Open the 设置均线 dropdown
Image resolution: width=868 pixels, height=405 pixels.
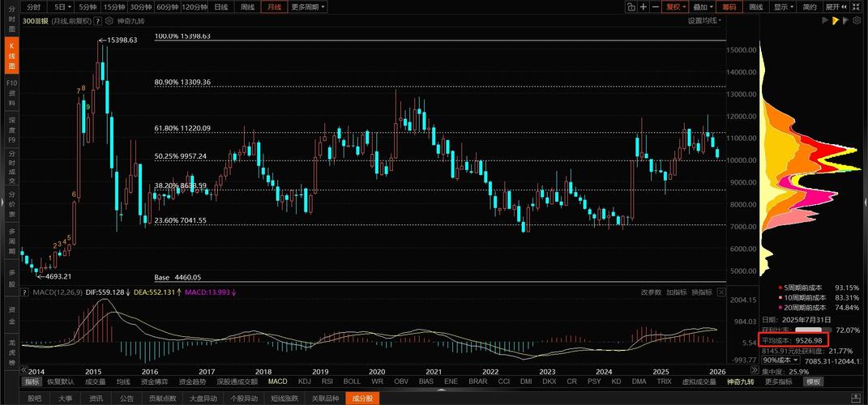(x=705, y=20)
